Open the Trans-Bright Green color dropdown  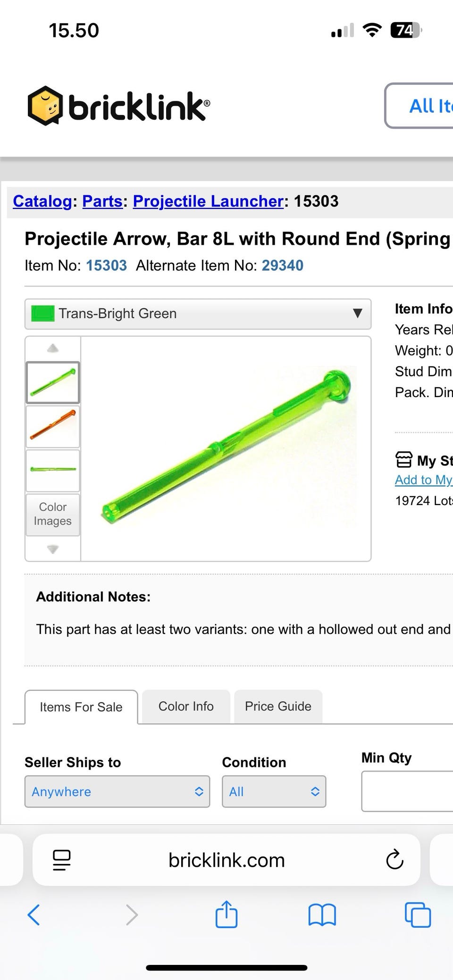click(x=198, y=314)
